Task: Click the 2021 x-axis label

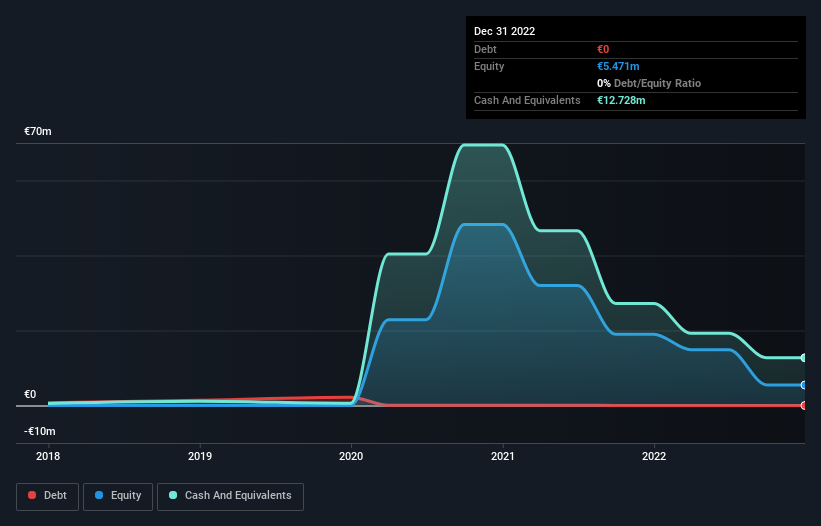Action: (503, 456)
